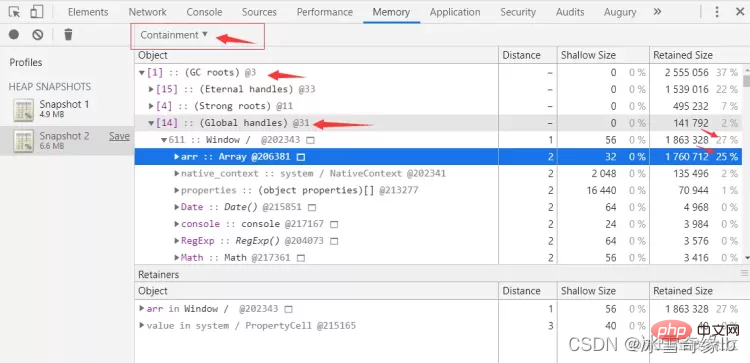Click the square icon beside console @217167
Viewport: 750px width, 363px height.
[x=334, y=224]
